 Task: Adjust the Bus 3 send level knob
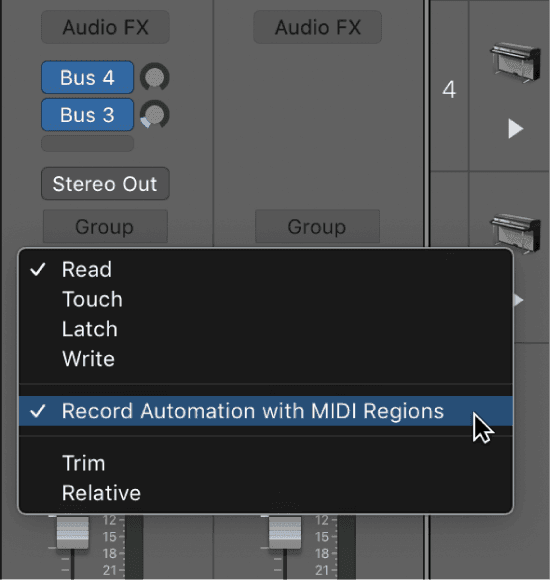click(x=155, y=115)
